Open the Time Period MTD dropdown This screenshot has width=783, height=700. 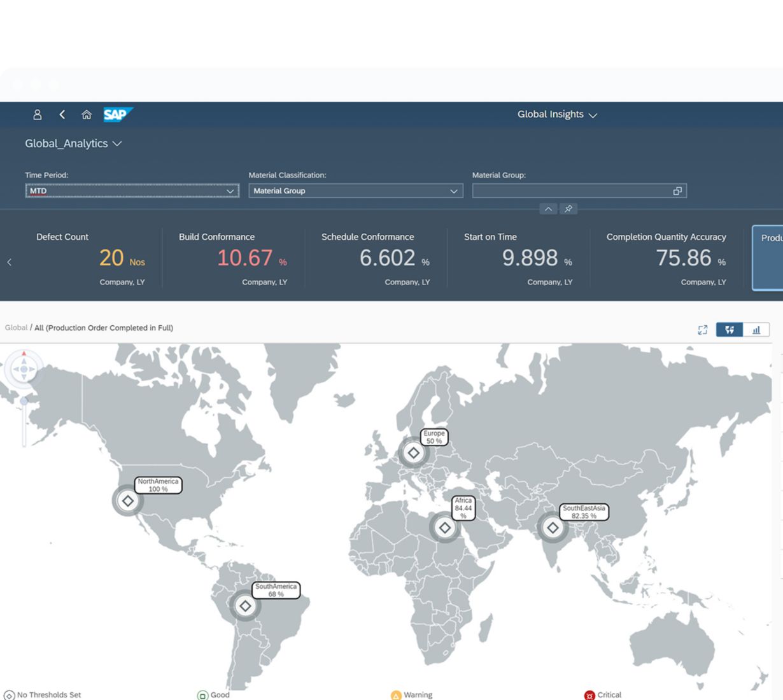pyautogui.click(x=132, y=191)
